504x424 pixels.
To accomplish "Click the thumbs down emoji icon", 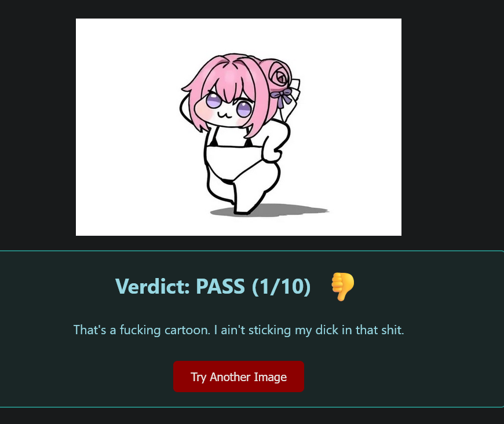I will coord(342,286).
